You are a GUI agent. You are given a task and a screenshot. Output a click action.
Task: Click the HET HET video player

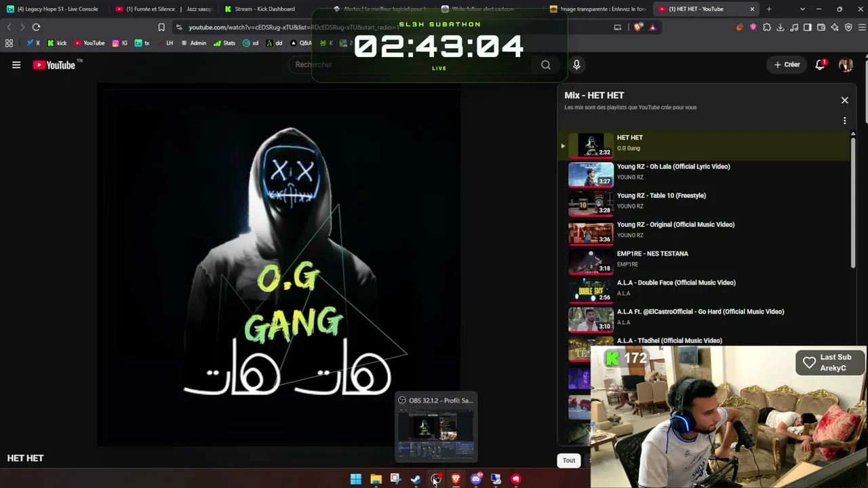[279, 264]
